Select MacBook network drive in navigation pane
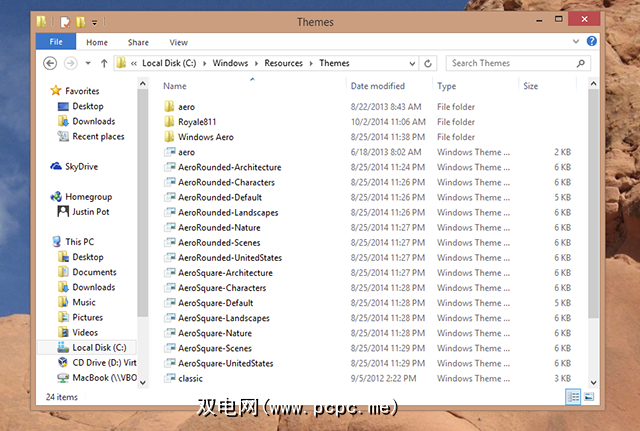Viewport: 640px width, 431px height. coord(104,378)
